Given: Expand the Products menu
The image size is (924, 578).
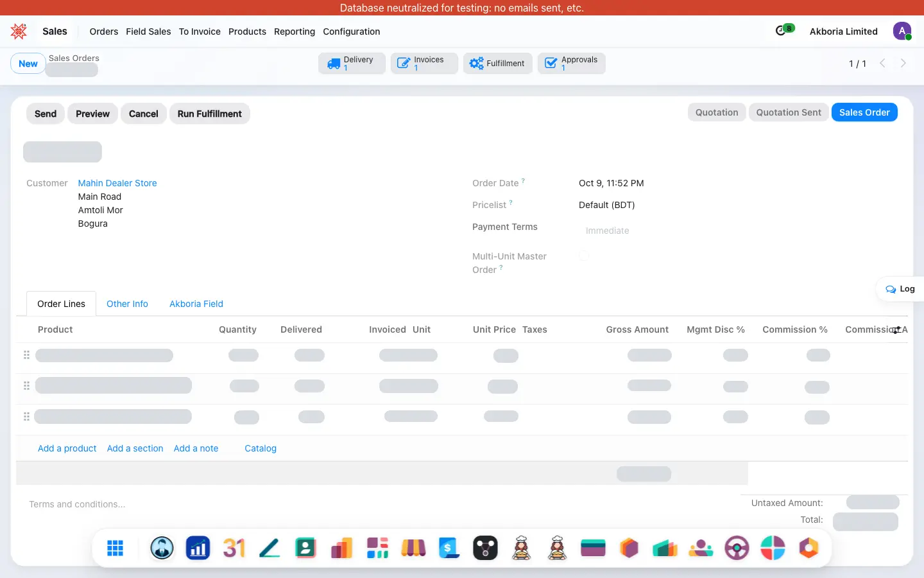Looking at the screenshot, I should coord(247,31).
